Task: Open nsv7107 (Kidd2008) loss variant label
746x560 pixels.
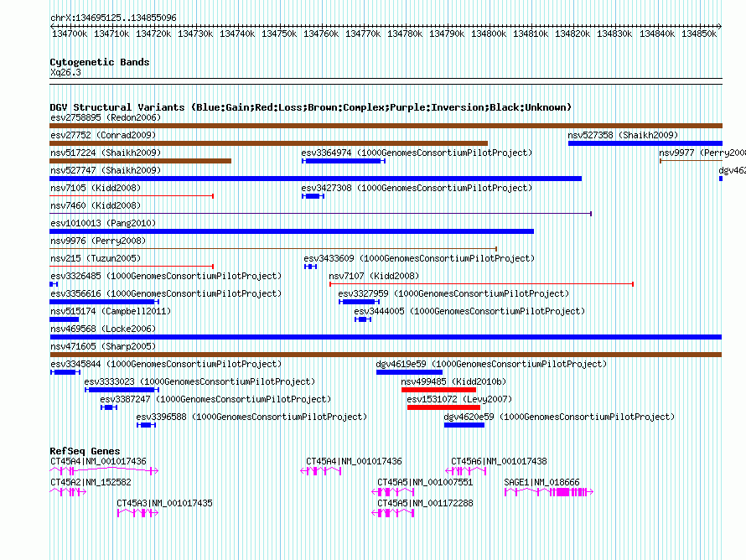Action: pyautogui.click(x=374, y=276)
